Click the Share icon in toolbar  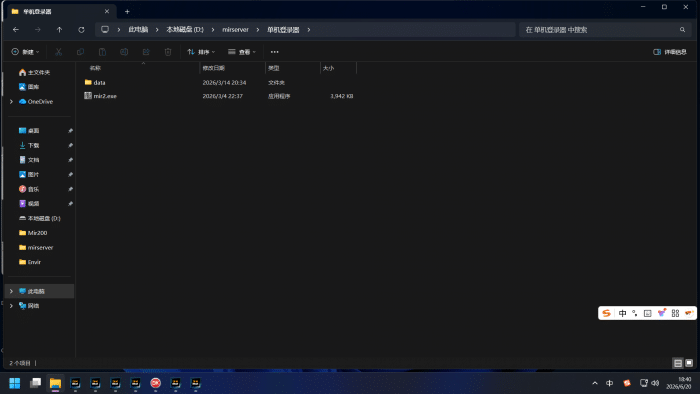[146, 52]
